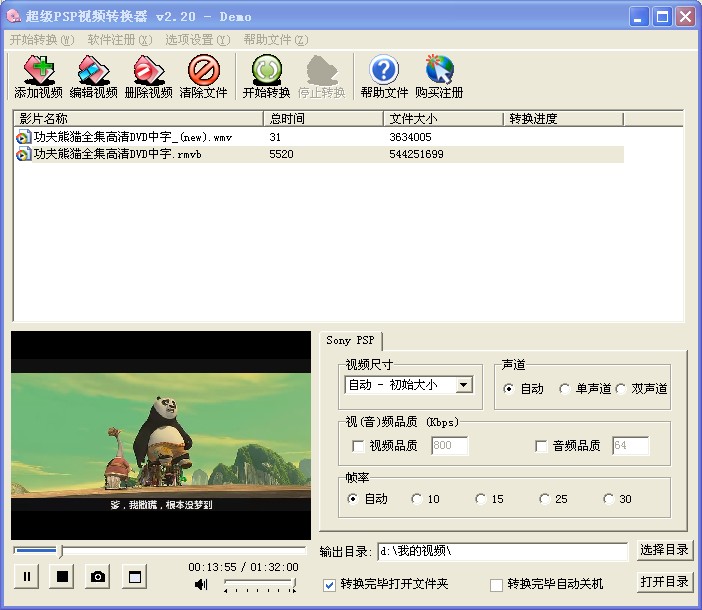The height and width of the screenshot is (610, 702).
Task: Set frame rate to 25
Action: (x=545, y=499)
